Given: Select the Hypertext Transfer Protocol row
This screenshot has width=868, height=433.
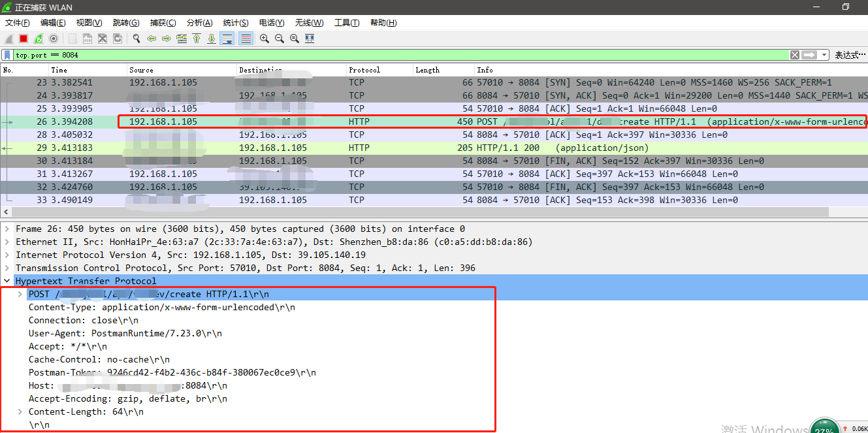Looking at the screenshot, I should coord(434,281).
